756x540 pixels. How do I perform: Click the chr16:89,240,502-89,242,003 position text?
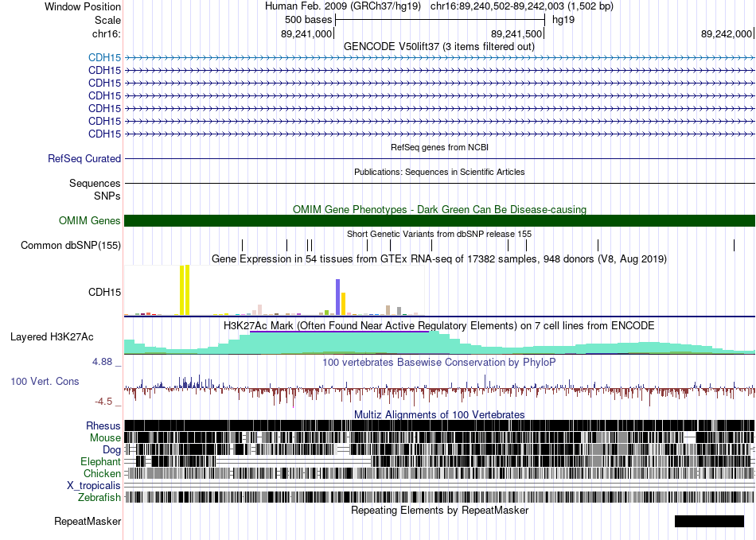tap(521, 6)
